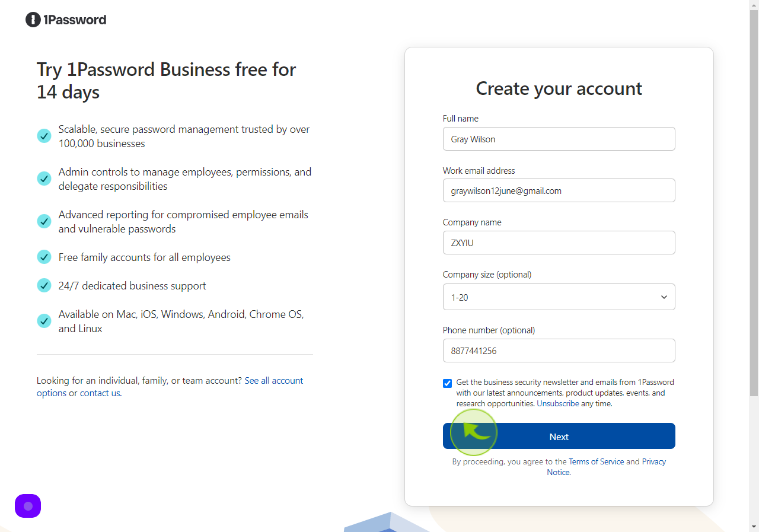The height and width of the screenshot is (532, 759).
Task: Focus the Company name field
Action: tap(559, 243)
